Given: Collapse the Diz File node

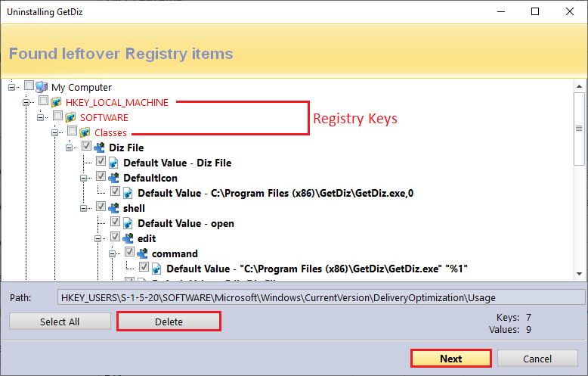Looking at the screenshot, I should click(69, 148).
